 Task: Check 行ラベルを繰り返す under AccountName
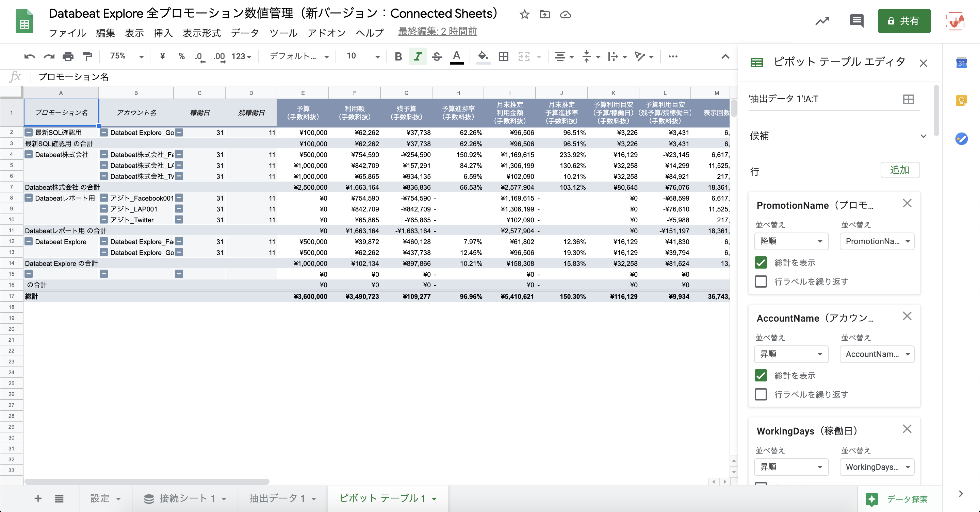click(761, 395)
